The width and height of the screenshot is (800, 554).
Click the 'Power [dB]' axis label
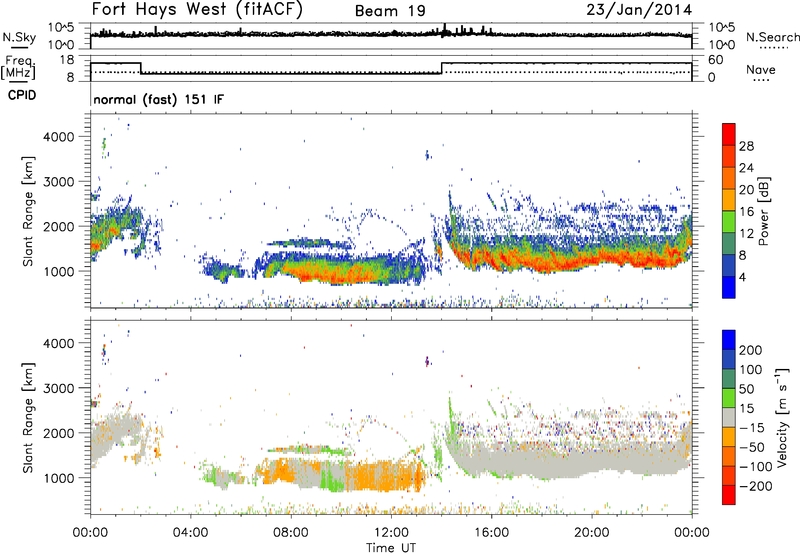click(x=763, y=211)
